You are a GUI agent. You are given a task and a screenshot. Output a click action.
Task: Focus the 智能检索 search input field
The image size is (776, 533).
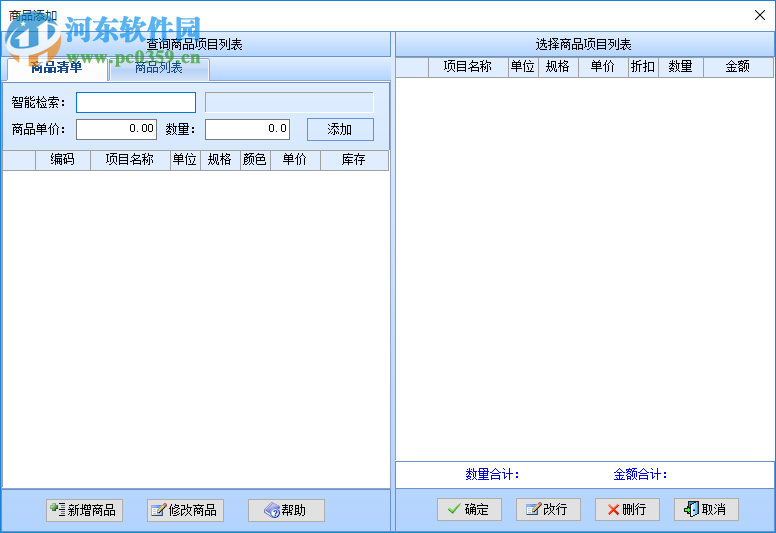point(136,102)
